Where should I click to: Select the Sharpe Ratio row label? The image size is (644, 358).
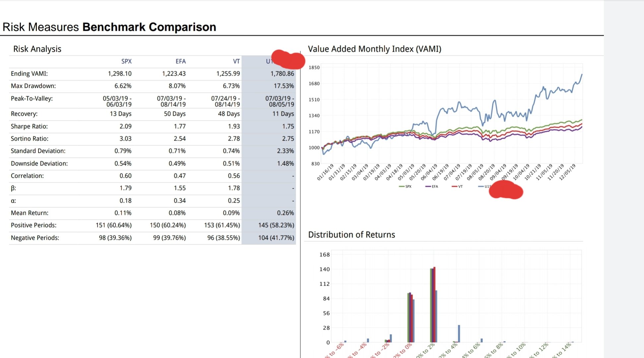29,126
